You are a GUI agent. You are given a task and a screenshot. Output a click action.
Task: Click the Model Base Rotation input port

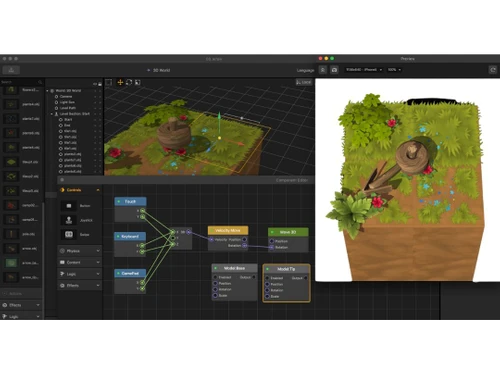pos(215,289)
